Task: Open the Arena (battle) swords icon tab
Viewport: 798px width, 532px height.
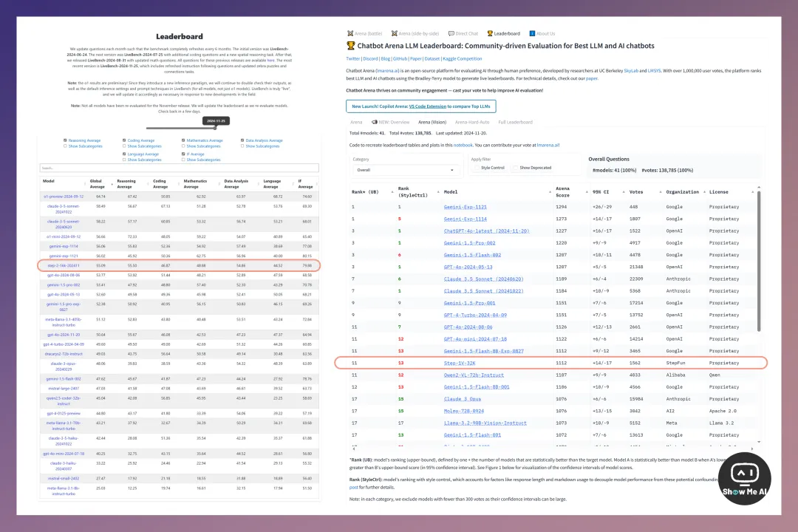Action: point(350,33)
